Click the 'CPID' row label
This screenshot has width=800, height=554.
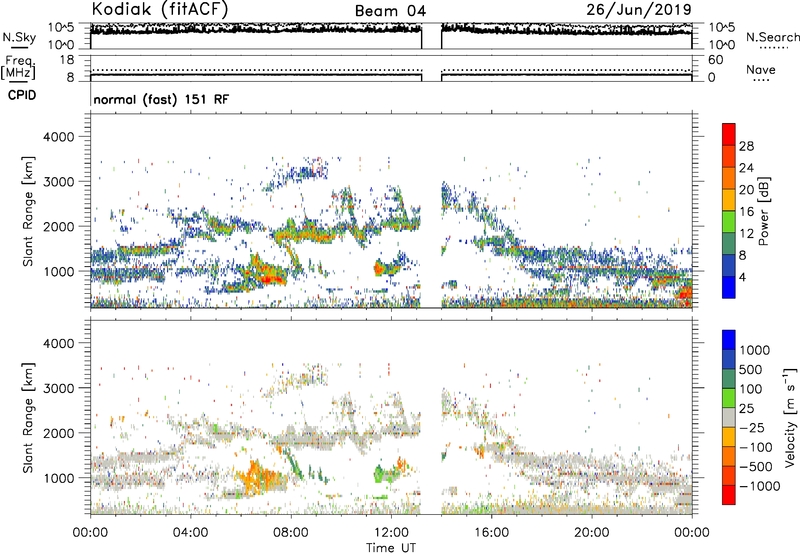coord(22,95)
